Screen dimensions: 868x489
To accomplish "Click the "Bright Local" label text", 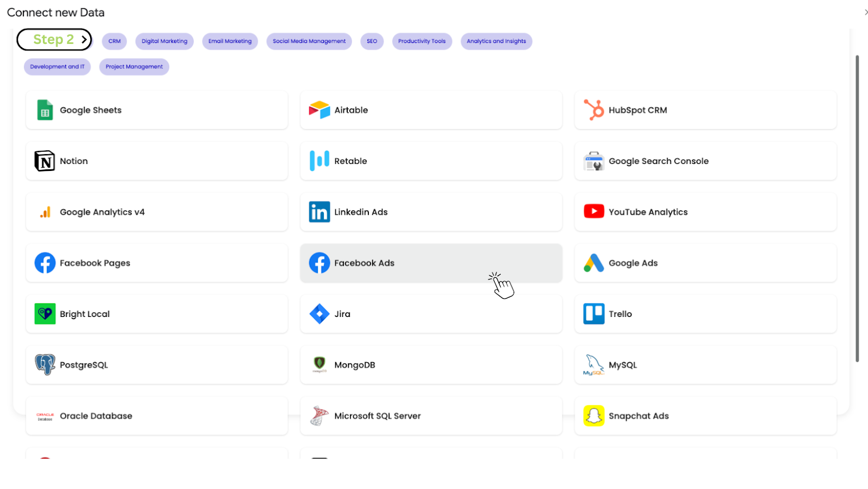I will click(85, 314).
